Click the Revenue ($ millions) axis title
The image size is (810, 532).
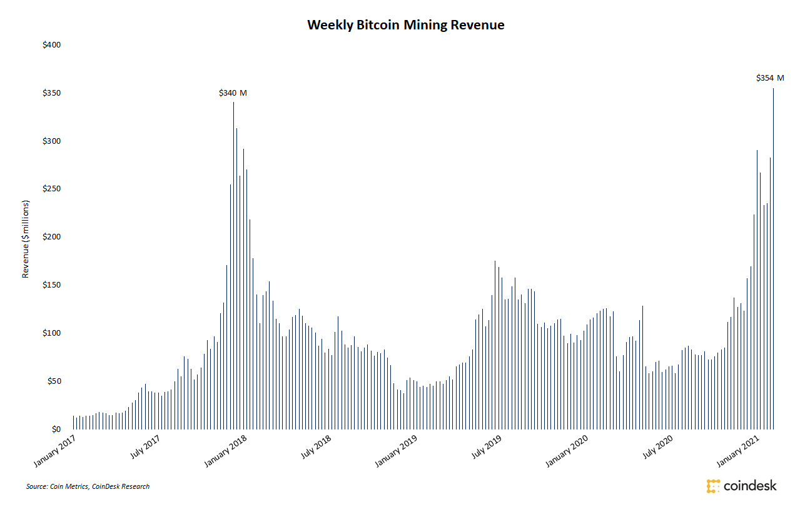click(x=26, y=239)
